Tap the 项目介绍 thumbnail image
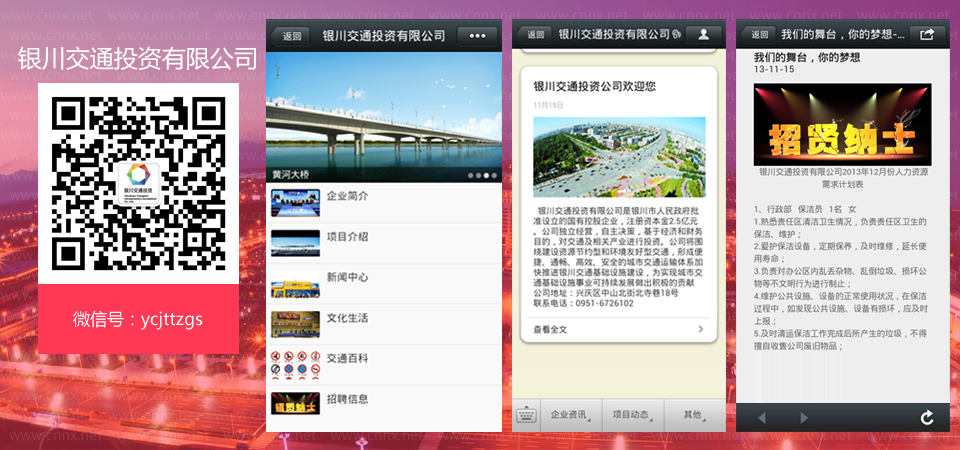Viewport: 960px width, 450px height. 295,244
